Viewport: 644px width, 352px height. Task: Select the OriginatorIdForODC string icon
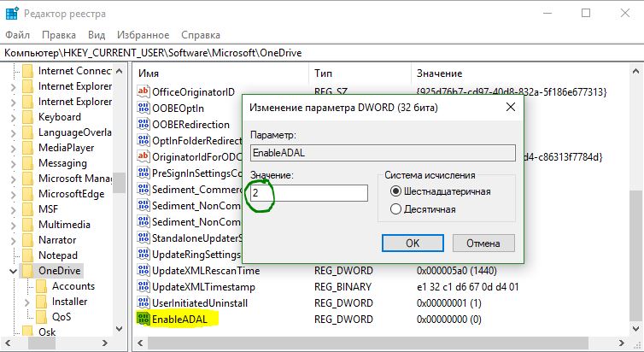tap(143, 156)
